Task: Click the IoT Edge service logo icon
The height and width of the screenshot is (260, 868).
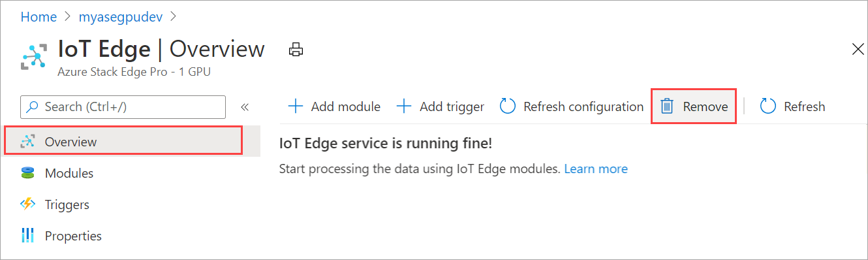Action: point(34,57)
